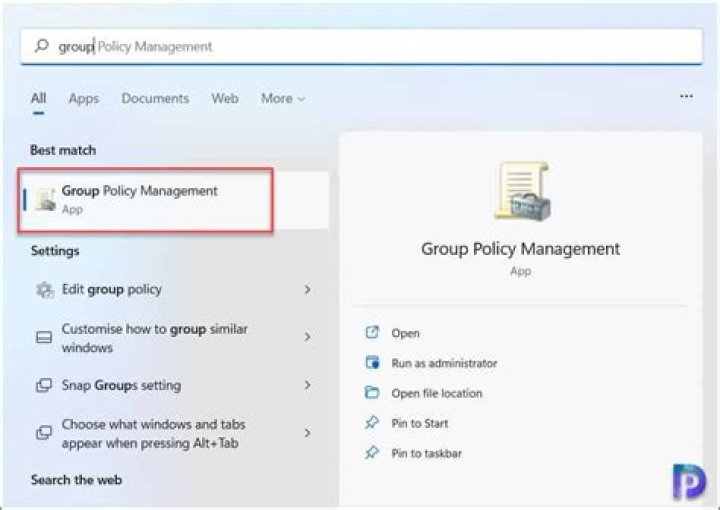Expand arrow for Alt+Tab windows setting
Image resolution: width=720 pixels, height=510 pixels.
tap(308, 432)
